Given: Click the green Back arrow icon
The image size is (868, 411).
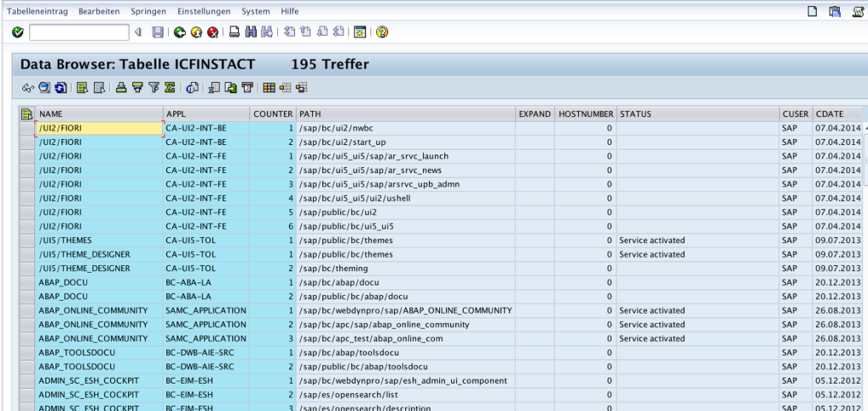Looking at the screenshot, I should click(x=180, y=32).
